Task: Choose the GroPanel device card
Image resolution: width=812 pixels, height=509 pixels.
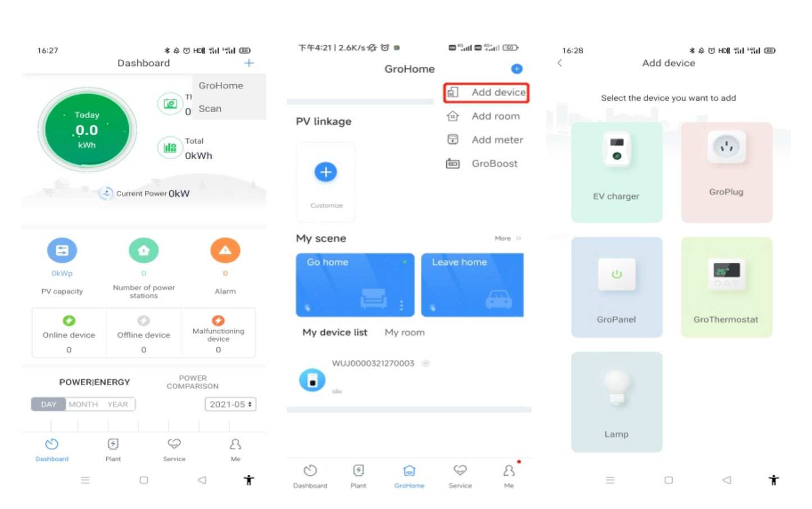Action: click(x=617, y=287)
